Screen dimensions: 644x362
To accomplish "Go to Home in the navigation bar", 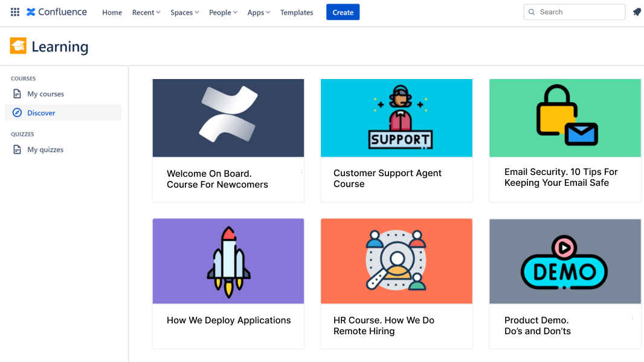I will pos(112,12).
